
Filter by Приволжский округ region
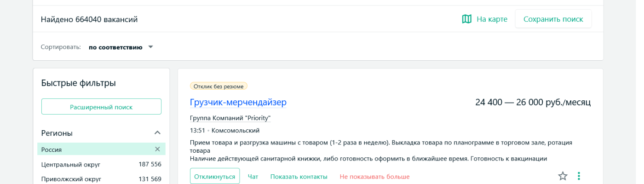click(x=71, y=179)
